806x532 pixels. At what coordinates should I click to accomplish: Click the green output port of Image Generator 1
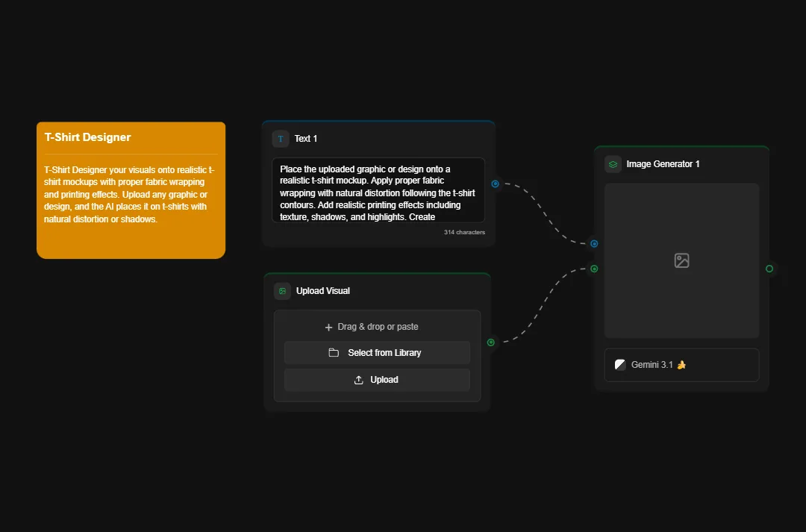[769, 268]
